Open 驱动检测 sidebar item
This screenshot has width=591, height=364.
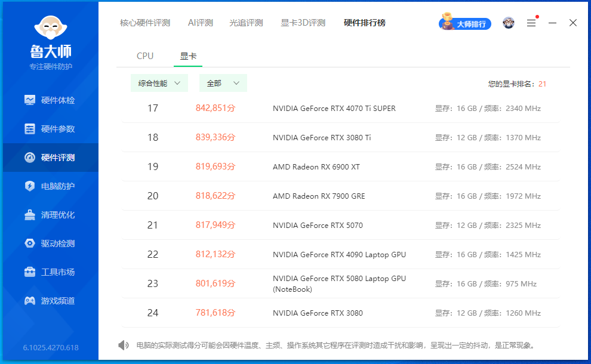(x=51, y=243)
